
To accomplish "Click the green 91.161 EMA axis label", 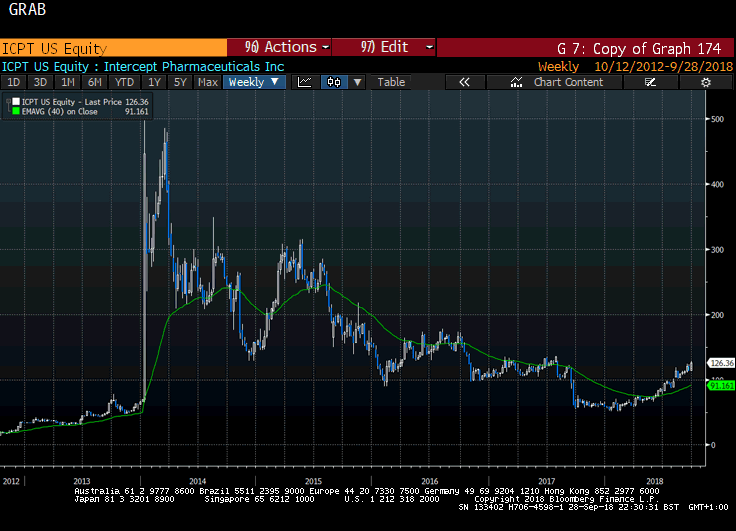I will point(721,385).
